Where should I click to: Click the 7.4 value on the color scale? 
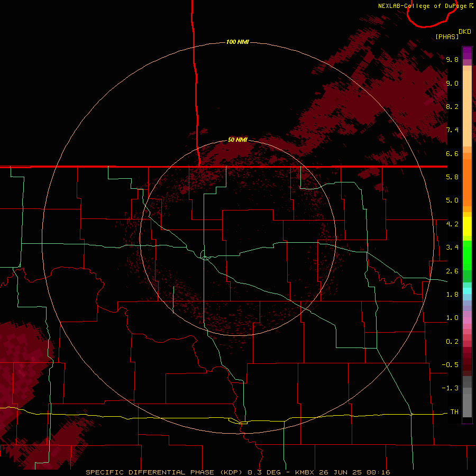click(452, 130)
